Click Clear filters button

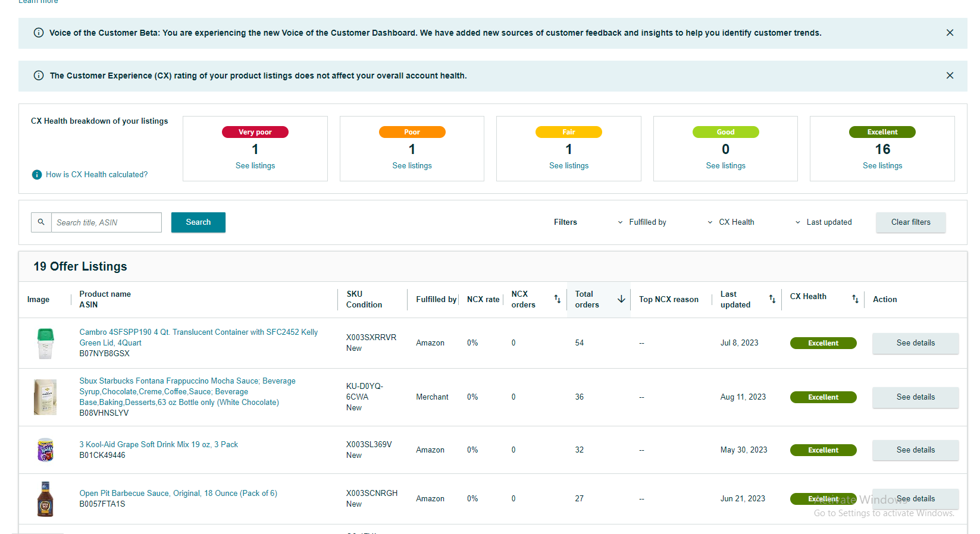[910, 222]
